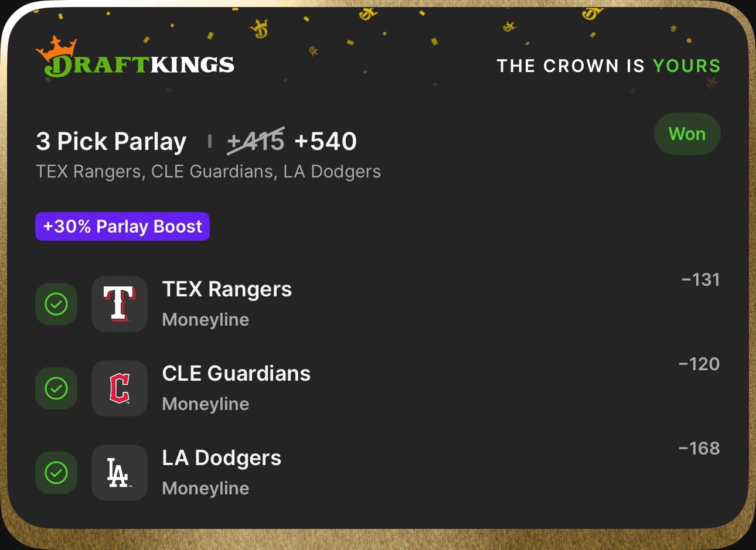Click the -168 odds for Dodgers
Viewport: 756px width, 550px height.
click(699, 449)
